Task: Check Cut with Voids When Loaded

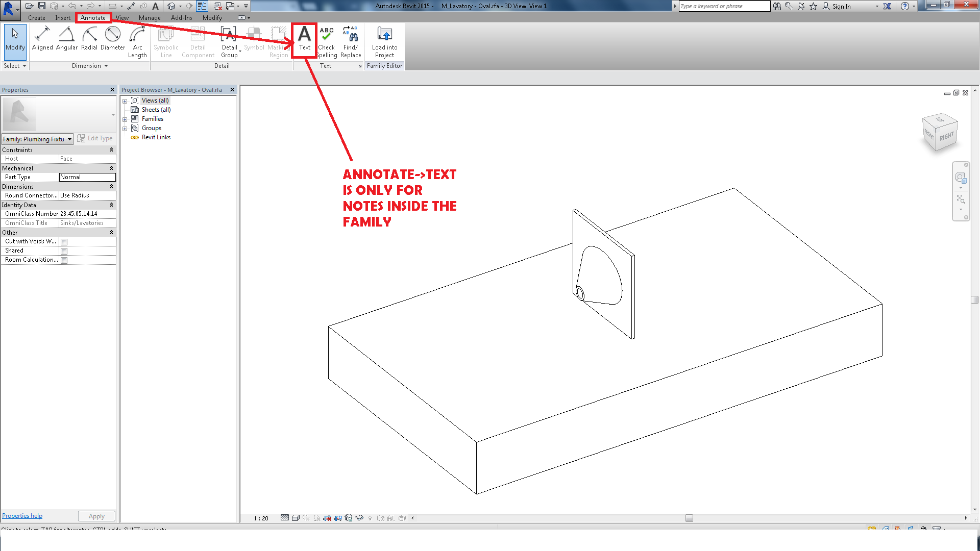Action: (x=64, y=241)
